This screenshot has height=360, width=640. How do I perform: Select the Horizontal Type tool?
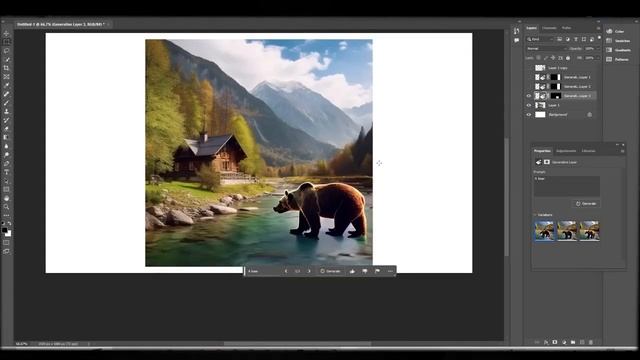6,172
